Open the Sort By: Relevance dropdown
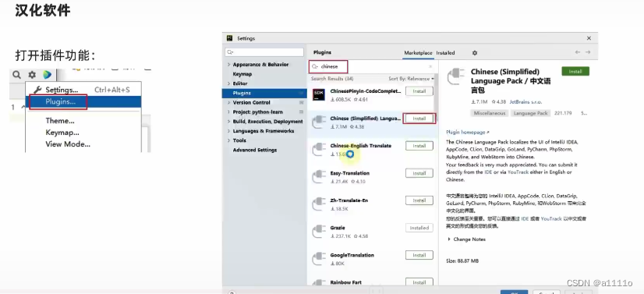The image size is (644, 294). coord(411,79)
